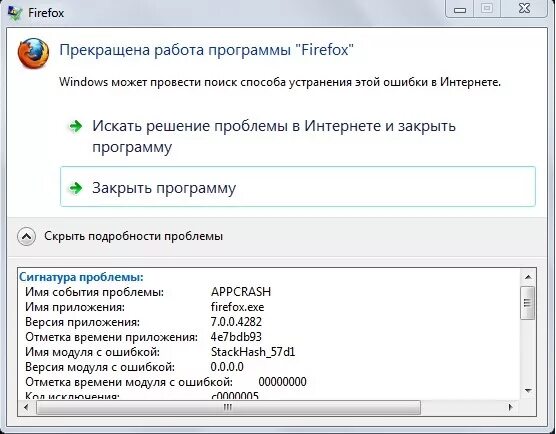The width and height of the screenshot is (556, 434).
Task: Click green arrow beside Закрыть программу
Action: 76,188
